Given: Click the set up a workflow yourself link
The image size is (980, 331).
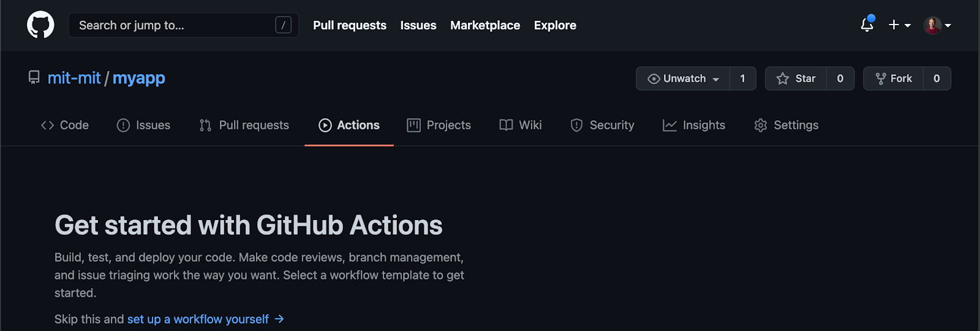Looking at the screenshot, I should point(198,319).
